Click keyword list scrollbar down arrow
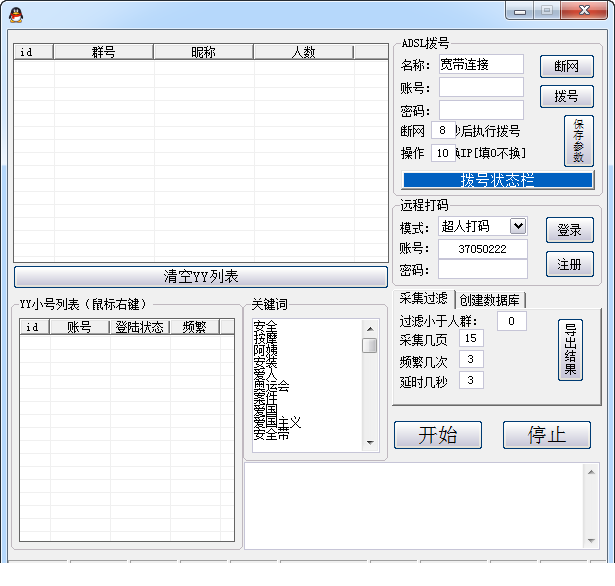Screen dimensions: 615x586 (x=370, y=442)
